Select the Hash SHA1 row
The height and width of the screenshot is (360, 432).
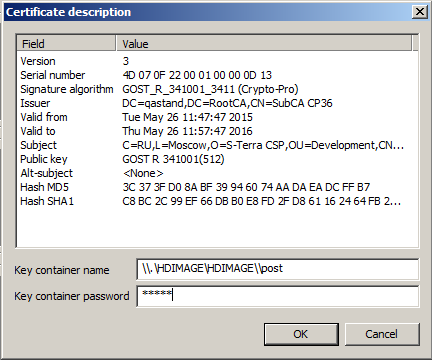[x=217, y=201]
